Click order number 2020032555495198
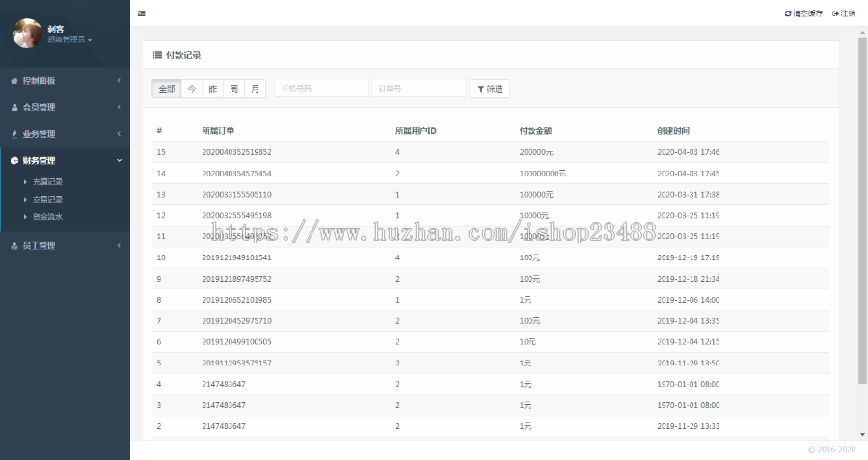 pyautogui.click(x=236, y=215)
